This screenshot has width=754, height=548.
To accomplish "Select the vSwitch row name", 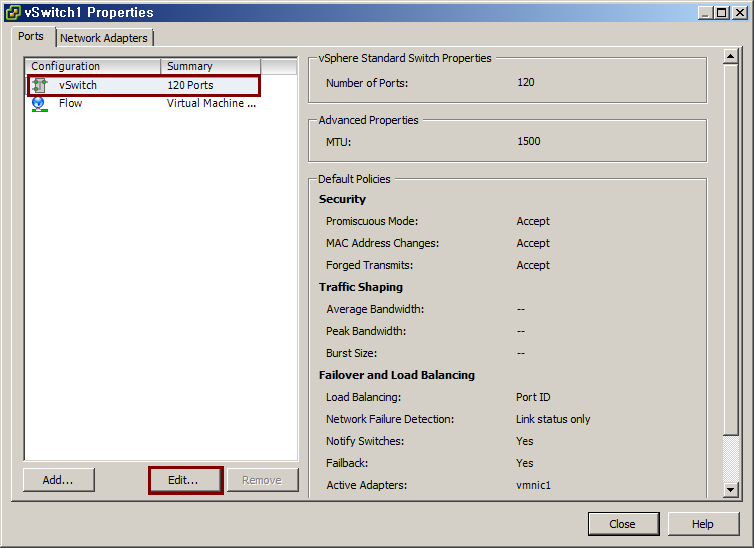I will (78, 85).
